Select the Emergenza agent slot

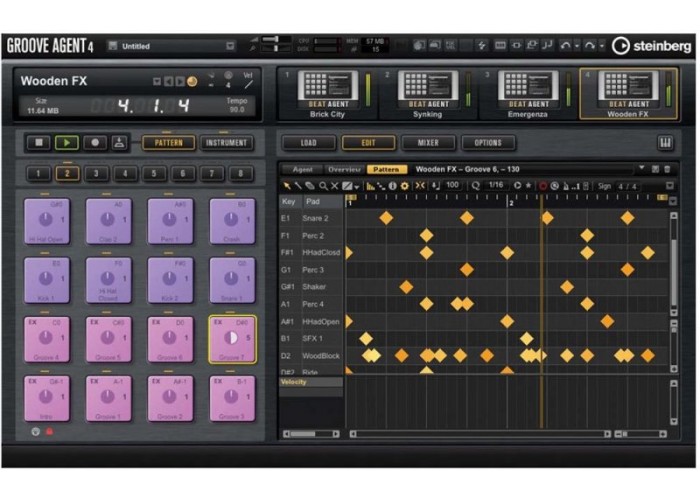528,94
